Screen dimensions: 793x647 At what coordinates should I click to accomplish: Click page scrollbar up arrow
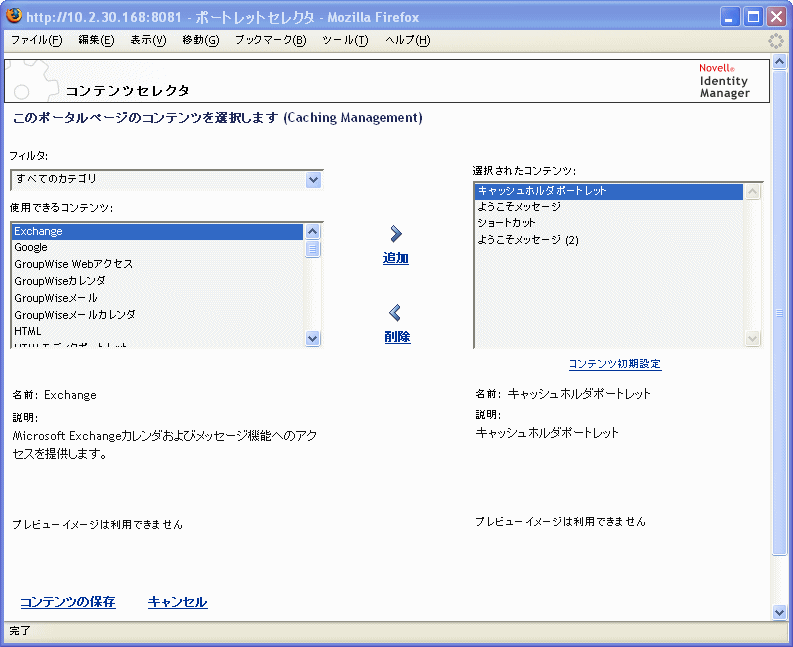pyautogui.click(x=779, y=62)
